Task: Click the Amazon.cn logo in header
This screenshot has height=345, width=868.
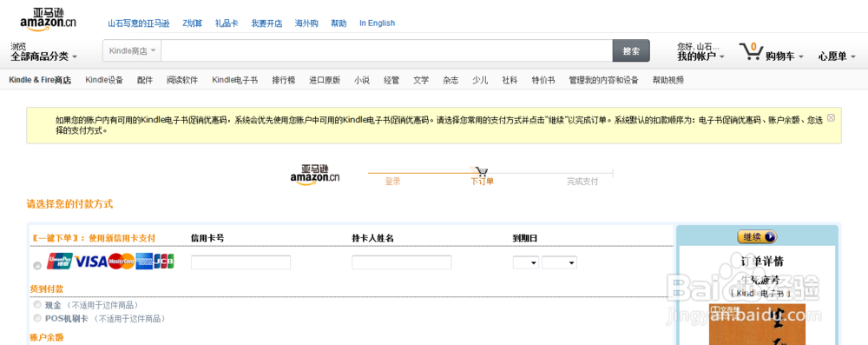Action: tap(48, 19)
